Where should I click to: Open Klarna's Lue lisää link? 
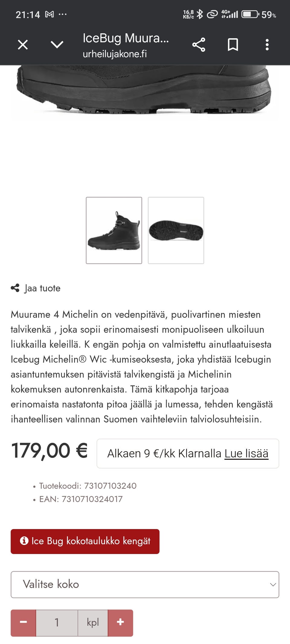(x=246, y=454)
